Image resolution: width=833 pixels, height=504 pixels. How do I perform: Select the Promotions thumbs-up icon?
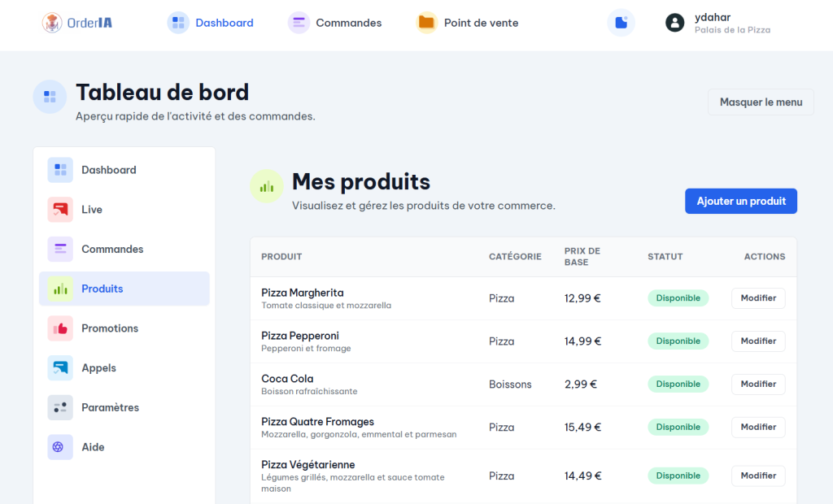click(x=60, y=328)
